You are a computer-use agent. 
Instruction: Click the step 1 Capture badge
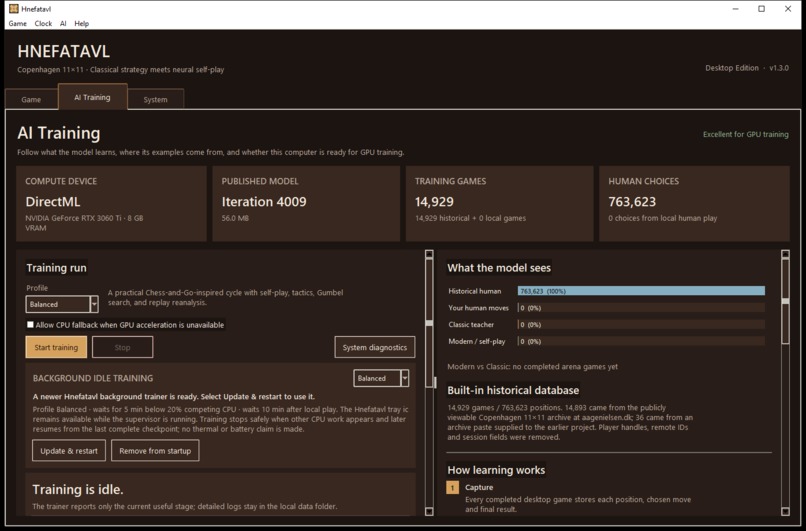point(452,487)
